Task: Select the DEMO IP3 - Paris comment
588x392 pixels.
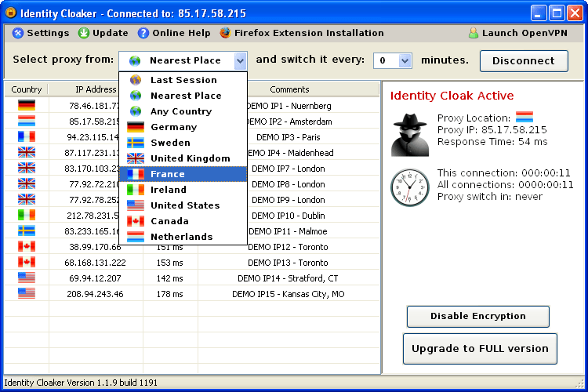Action: tap(289, 137)
